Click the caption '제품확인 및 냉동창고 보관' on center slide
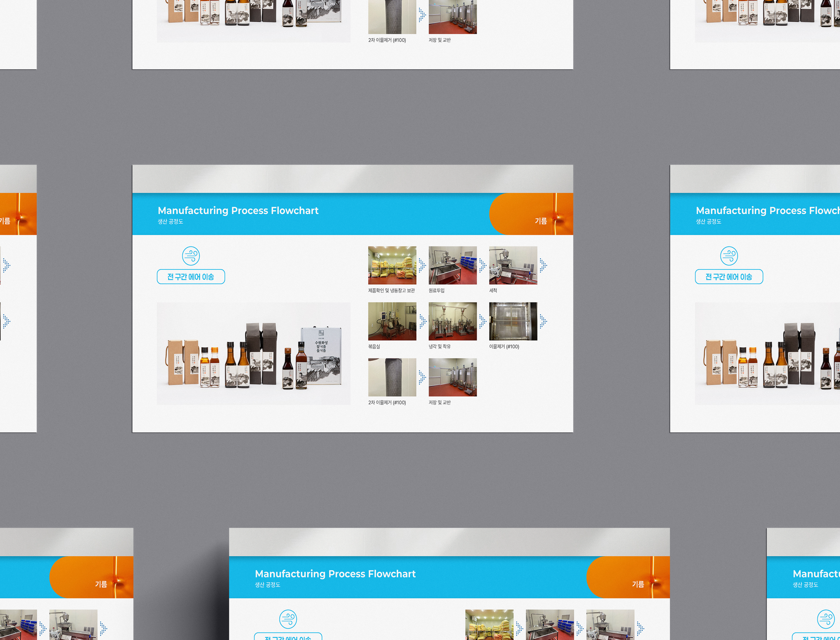The width and height of the screenshot is (840, 640). click(391, 291)
